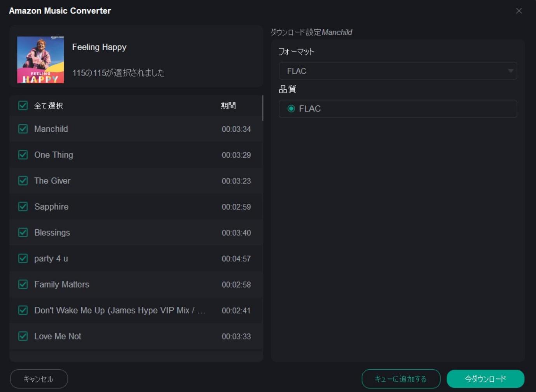Screen dimensions: 536x392
Task: Click the ダウンロード設定 Manchild heading
Action: (x=311, y=32)
